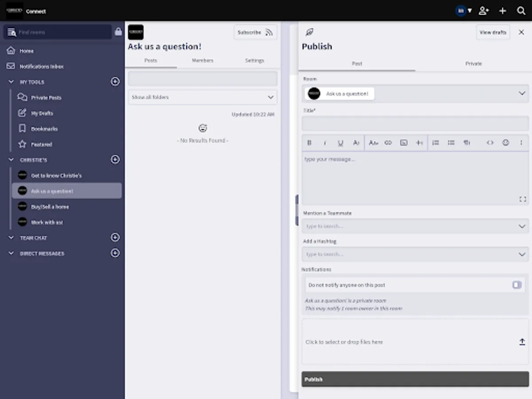This screenshot has width=532, height=399.
Task: Open more editor options (three dots)
Action: click(521, 143)
